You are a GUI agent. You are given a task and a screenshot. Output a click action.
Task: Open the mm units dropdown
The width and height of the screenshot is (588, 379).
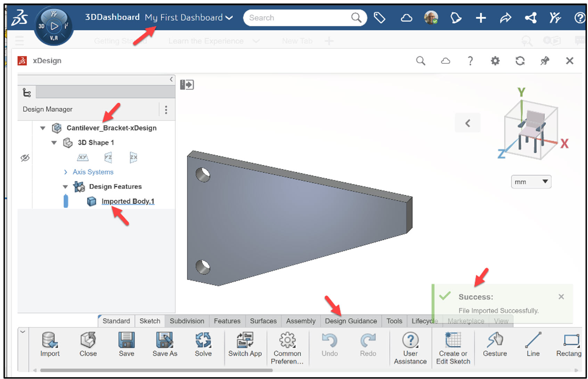(531, 182)
